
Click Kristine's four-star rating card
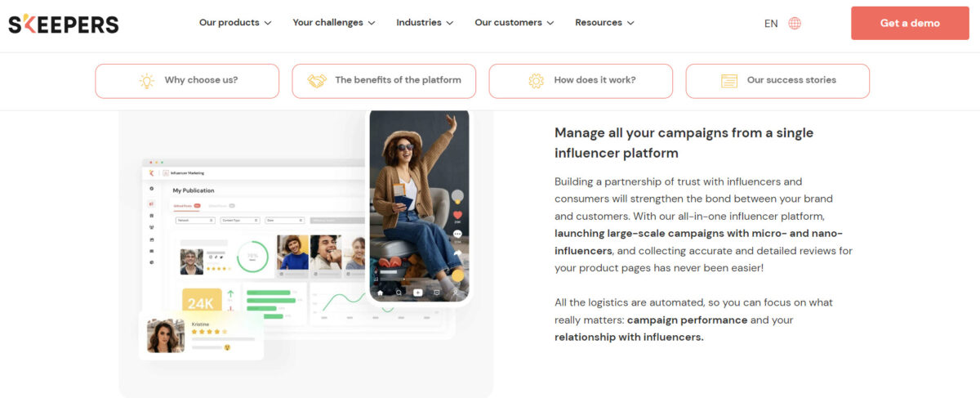pos(202,335)
